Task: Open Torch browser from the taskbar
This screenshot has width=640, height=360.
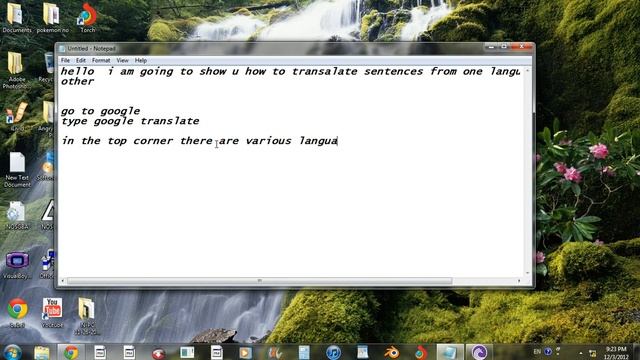Action: pyautogui.click(x=421, y=352)
